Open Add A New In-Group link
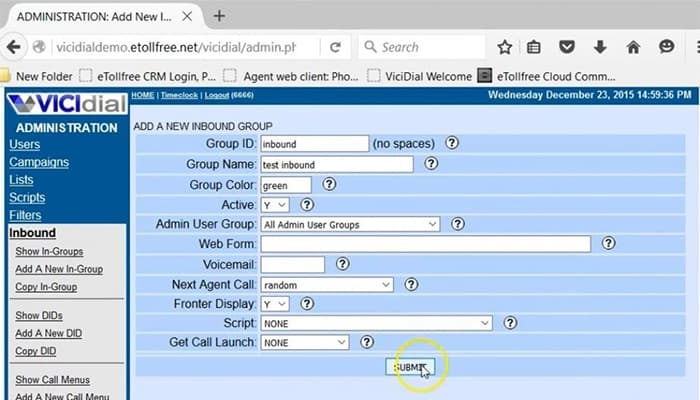This screenshot has height=400, width=700. pos(59,269)
